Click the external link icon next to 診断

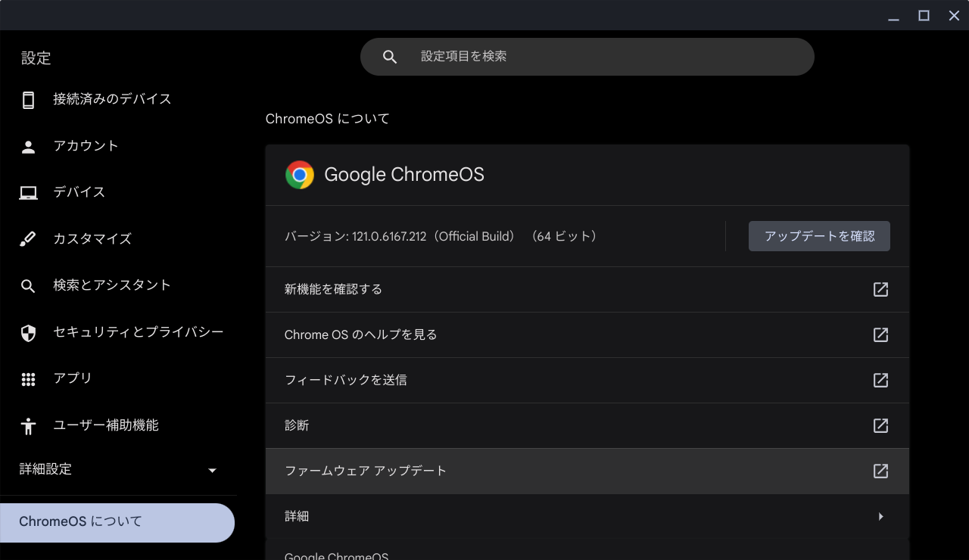click(x=880, y=425)
